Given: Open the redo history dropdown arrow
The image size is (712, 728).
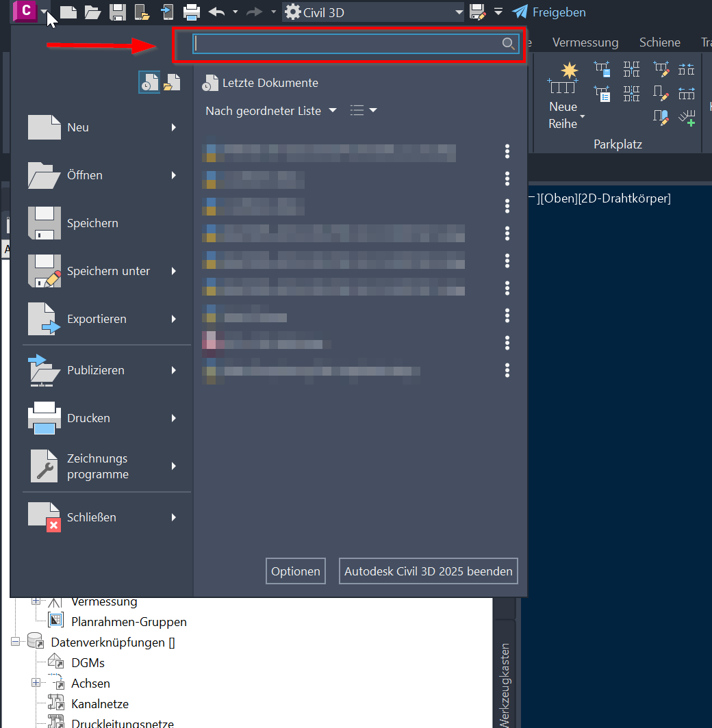Looking at the screenshot, I should click(273, 12).
